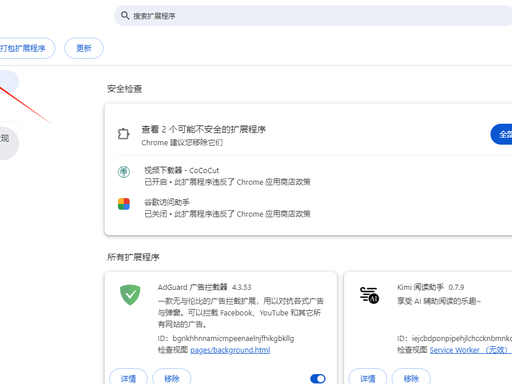This screenshot has width=512, height=384.
Task: Toggle off the AdGuard extension switch
Action: pos(318,379)
